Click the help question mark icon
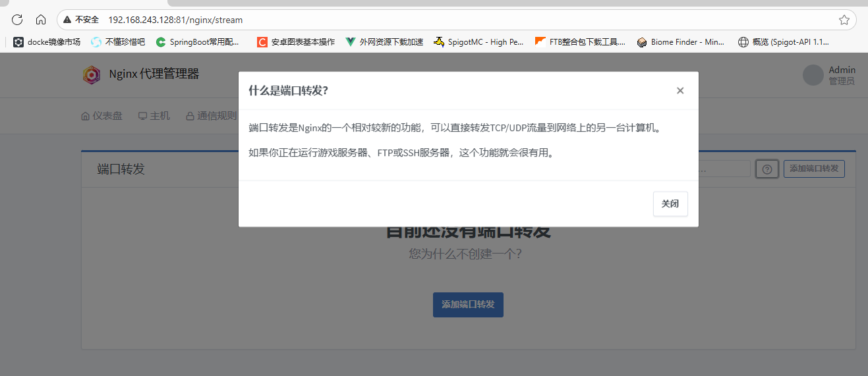 767,169
